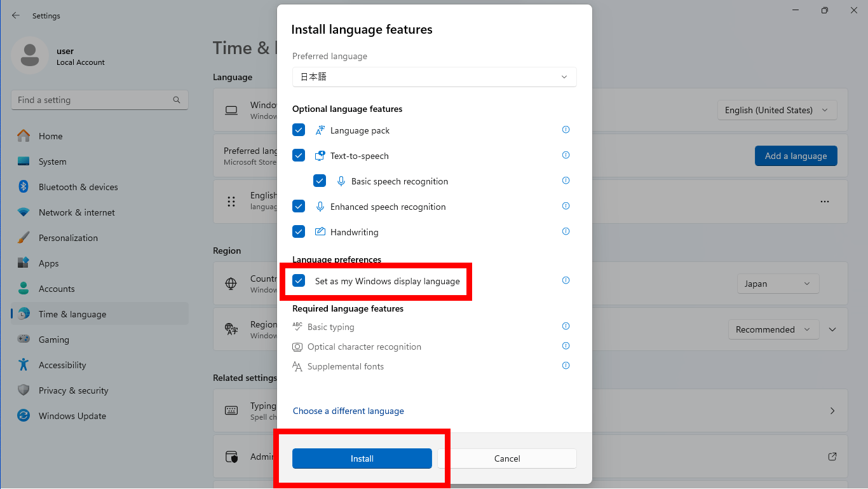Go to Privacy & security settings
This screenshot has width=868, height=489.
point(73,390)
